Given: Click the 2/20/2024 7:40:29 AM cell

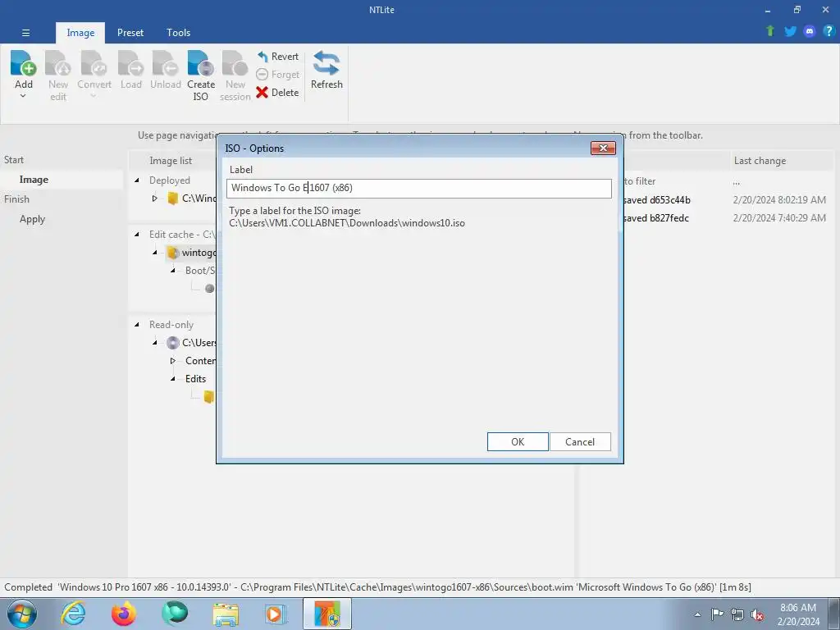Looking at the screenshot, I should point(779,218).
